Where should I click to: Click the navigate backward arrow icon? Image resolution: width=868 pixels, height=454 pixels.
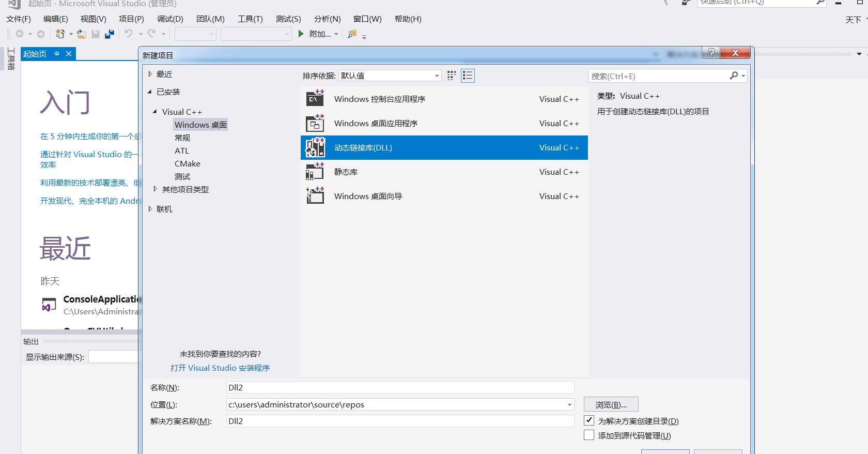20,34
